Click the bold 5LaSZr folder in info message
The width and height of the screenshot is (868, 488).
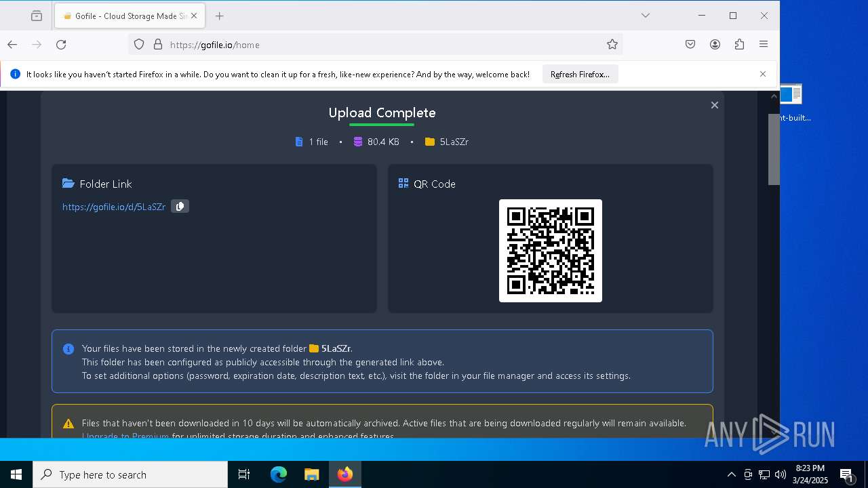[x=336, y=348]
